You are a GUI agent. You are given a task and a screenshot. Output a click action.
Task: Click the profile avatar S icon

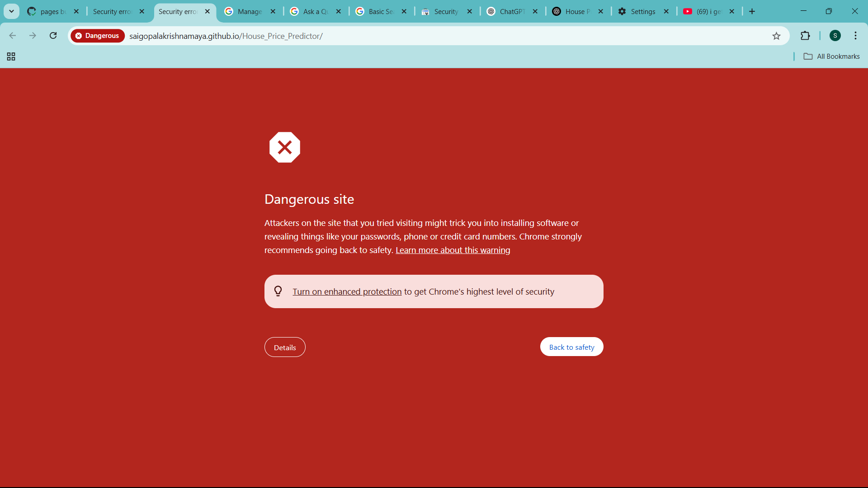coord(835,36)
